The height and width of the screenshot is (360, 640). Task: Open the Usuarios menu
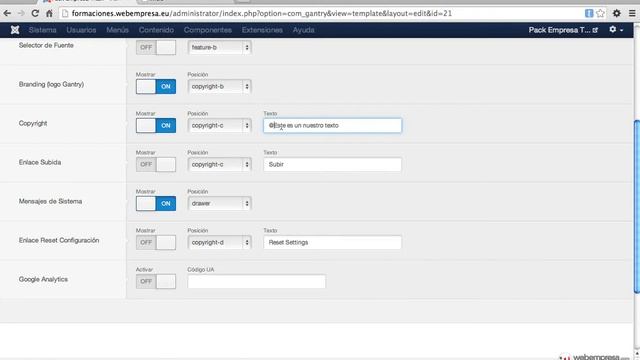(81, 30)
